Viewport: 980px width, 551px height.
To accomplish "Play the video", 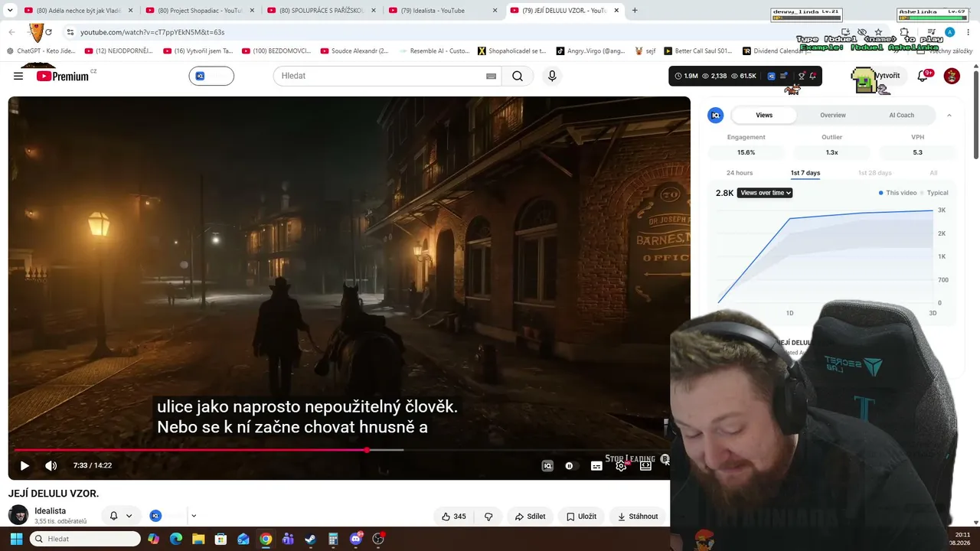I will pos(24,465).
